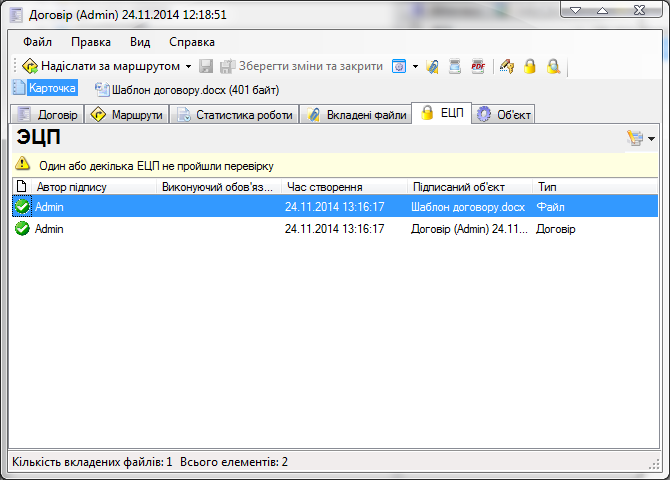This screenshot has width=670, height=480.
Task: Click the Карточка page icon
Action: (x=19, y=88)
